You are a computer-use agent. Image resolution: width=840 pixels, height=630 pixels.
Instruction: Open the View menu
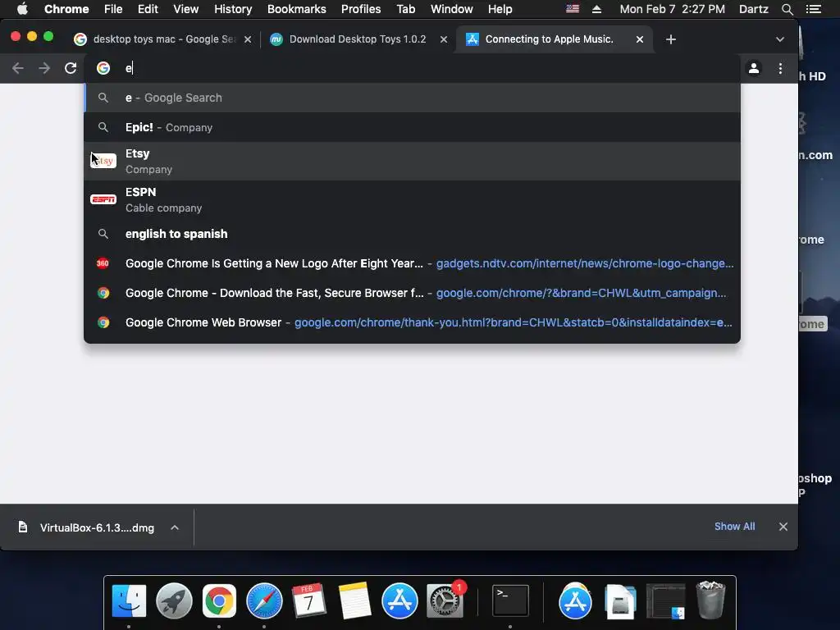coord(186,9)
